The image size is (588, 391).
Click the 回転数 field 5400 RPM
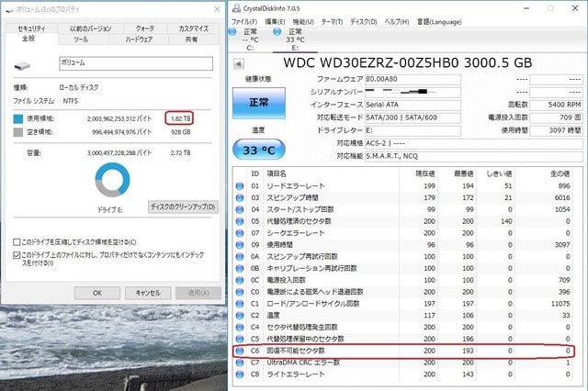pyautogui.click(x=556, y=105)
